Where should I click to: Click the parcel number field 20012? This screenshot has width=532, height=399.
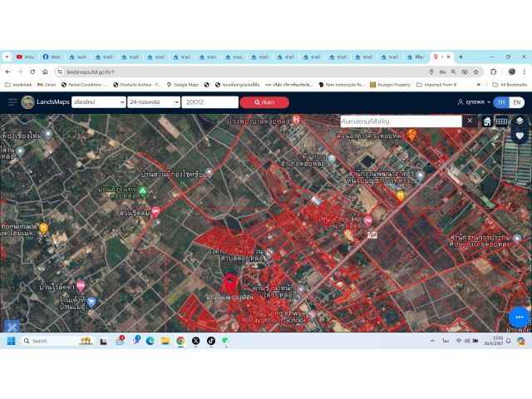tap(210, 102)
